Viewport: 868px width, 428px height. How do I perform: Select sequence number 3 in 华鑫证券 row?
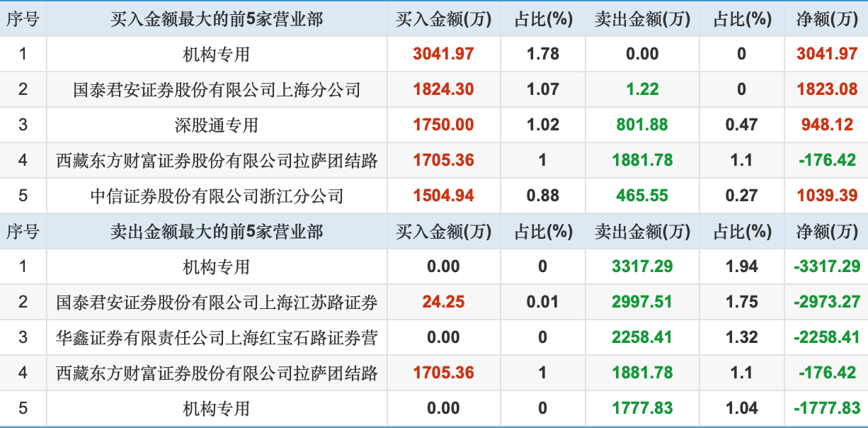pyautogui.click(x=23, y=337)
